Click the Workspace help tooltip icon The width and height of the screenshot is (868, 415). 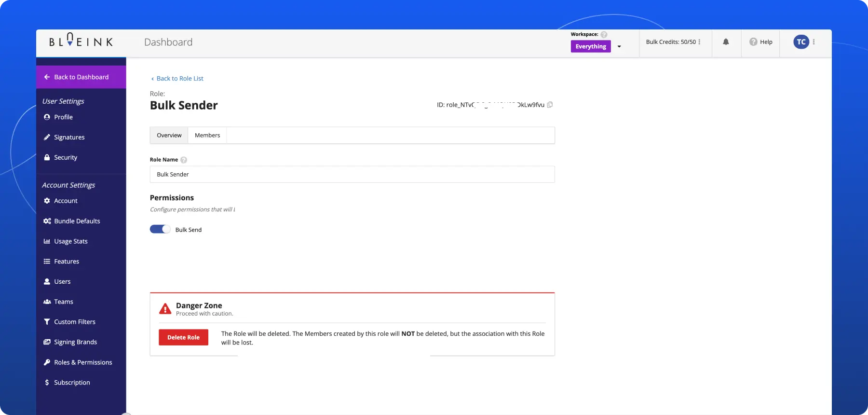[x=604, y=35]
